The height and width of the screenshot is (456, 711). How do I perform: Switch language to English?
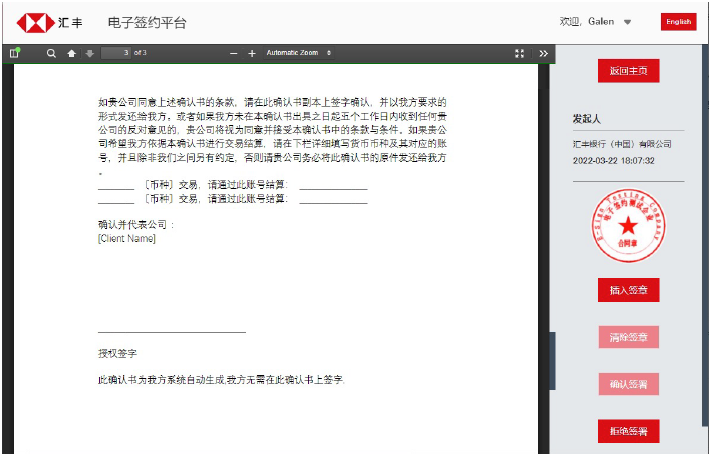[x=678, y=22]
